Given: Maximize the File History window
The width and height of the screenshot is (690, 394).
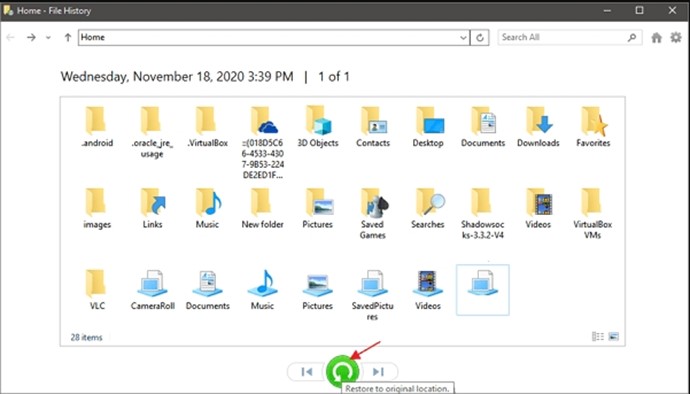Looking at the screenshot, I should click(x=640, y=10).
